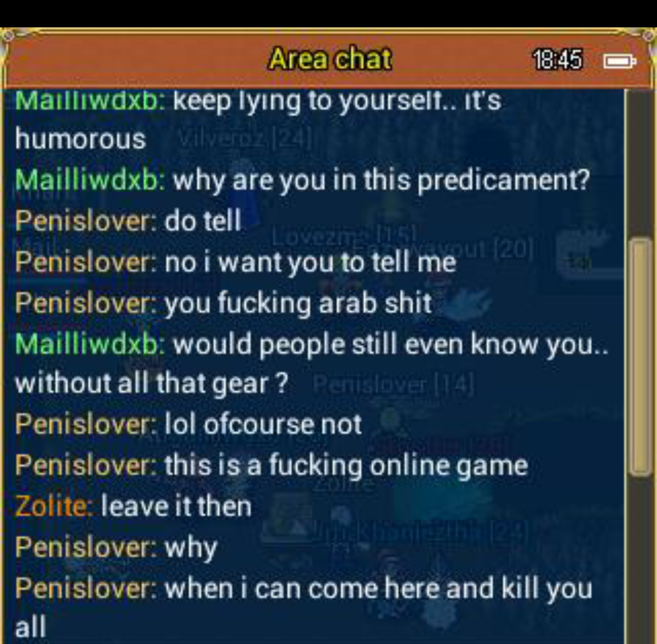The height and width of the screenshot is (644, 657).
Task: Tap the faded Lovezm [15] player label
Action: click(344, 235)
